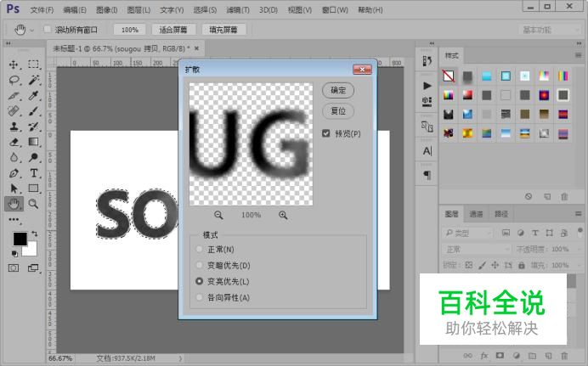The image size is (588, 366).
Task: Enable Scroll All Windows checkbox
Action: click(x=48, y=29)
